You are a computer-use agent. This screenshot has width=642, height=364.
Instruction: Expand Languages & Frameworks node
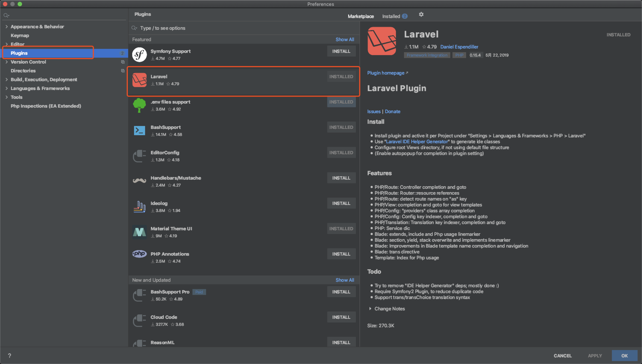tap(6, 88)
